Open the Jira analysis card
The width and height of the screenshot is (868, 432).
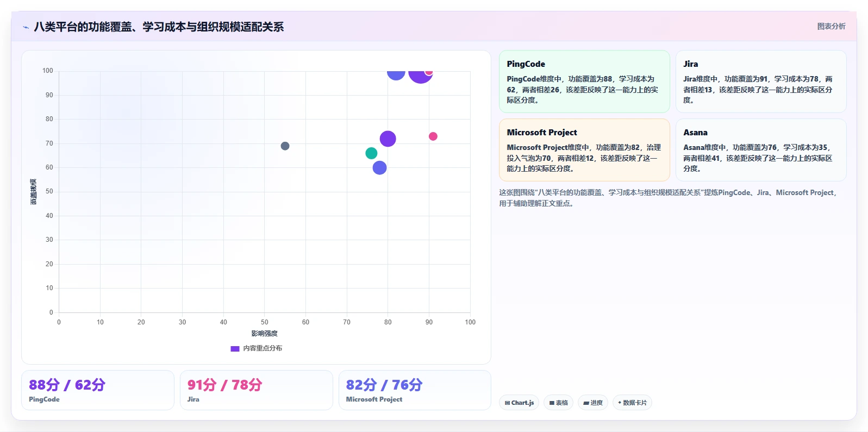[x=761, y=82]
